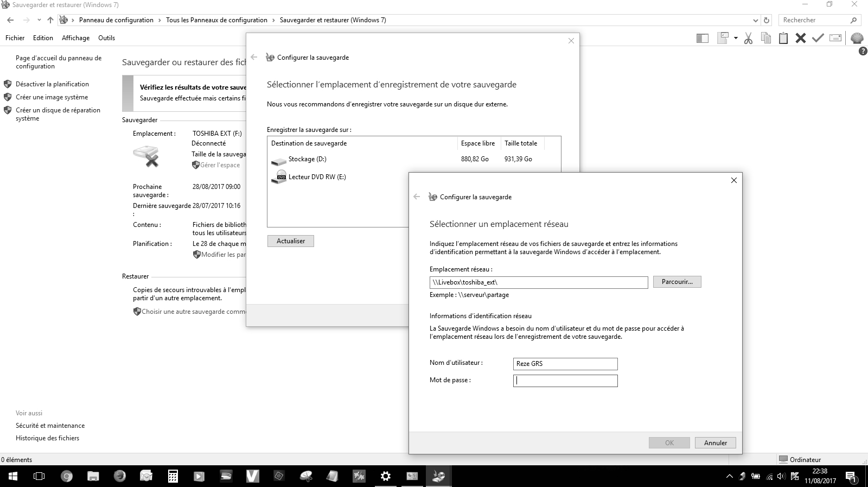Open Sécurité et maintenance link
This screenshot has width=868, height=487.
pyautogui.click(x=50, y=426)
